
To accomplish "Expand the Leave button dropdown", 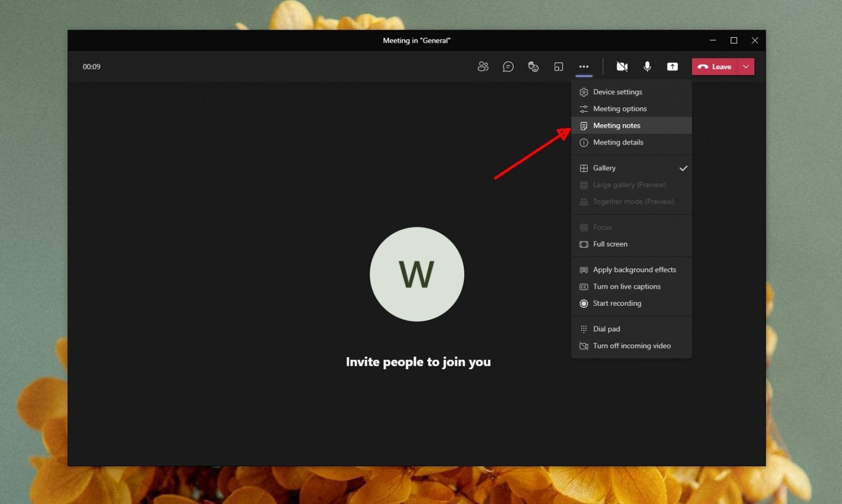I will [x=746, y=66].
